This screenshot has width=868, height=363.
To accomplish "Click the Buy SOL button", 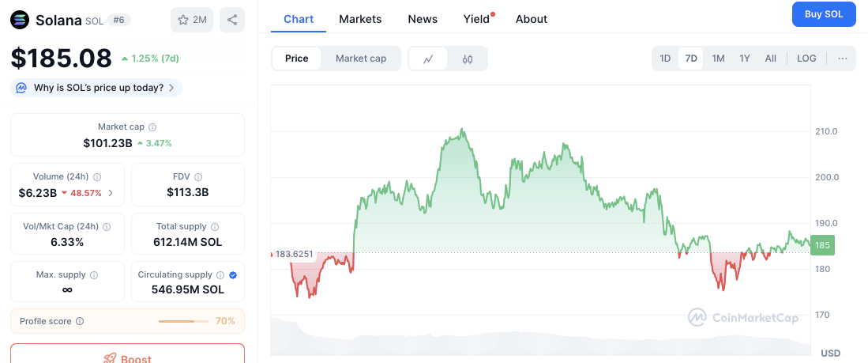I will click(x=824, y=14).
